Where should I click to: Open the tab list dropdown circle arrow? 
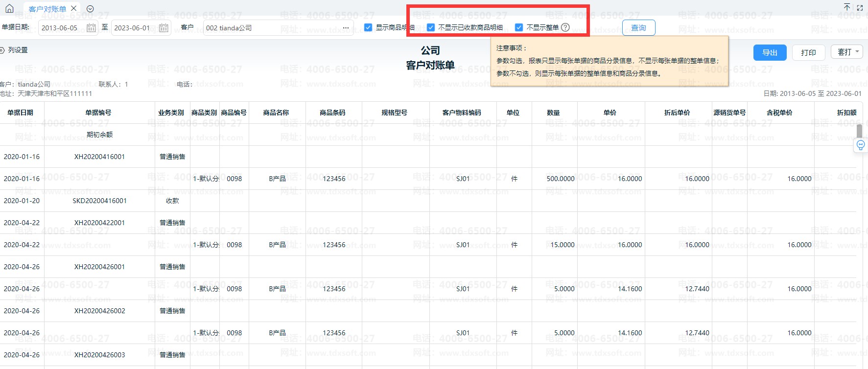(90, 9)
